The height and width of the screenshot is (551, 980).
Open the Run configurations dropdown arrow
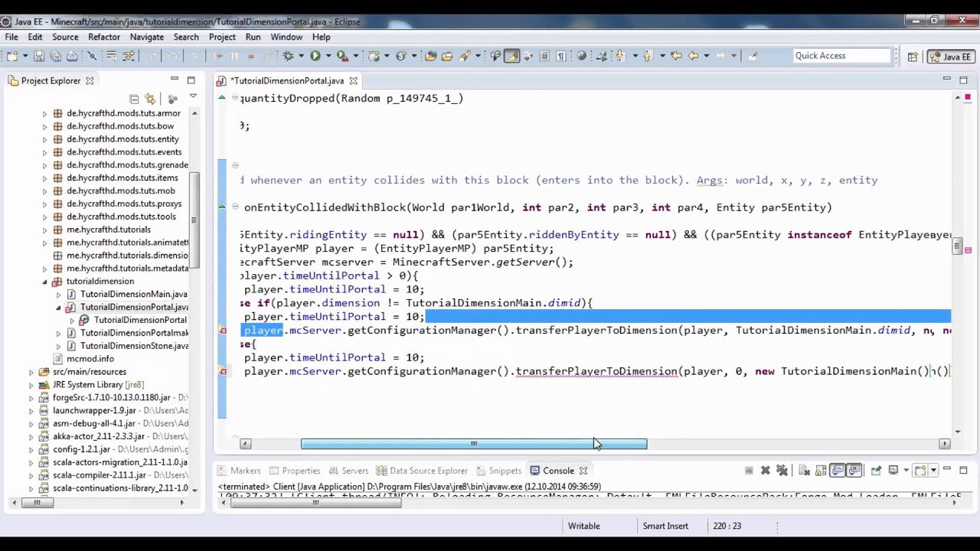coord(328,56)
